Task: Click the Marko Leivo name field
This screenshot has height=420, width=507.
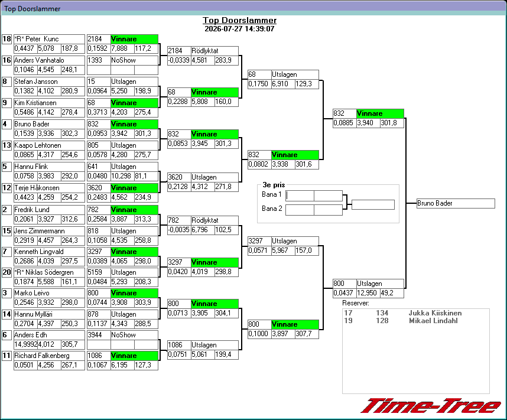Action: [x=49, y=293]
